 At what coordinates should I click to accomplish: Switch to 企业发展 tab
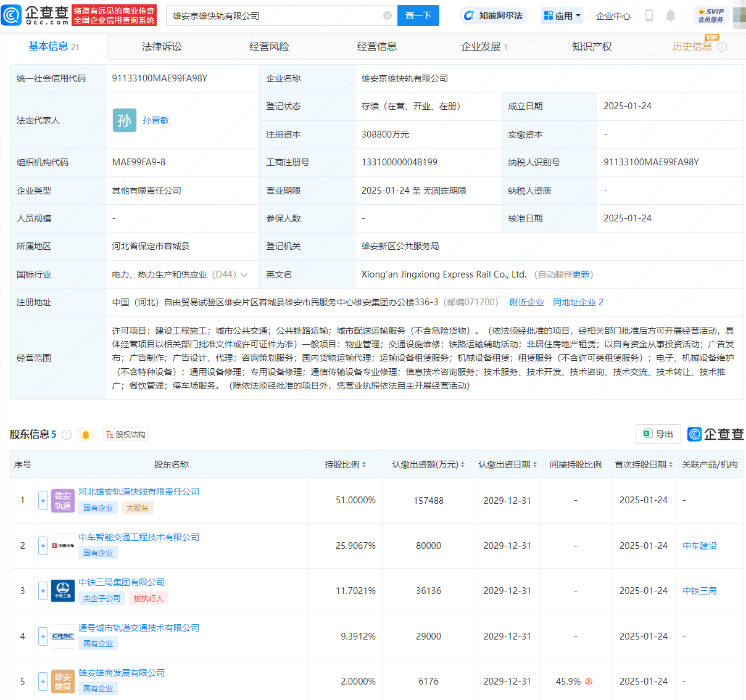(x=484, y=47)
